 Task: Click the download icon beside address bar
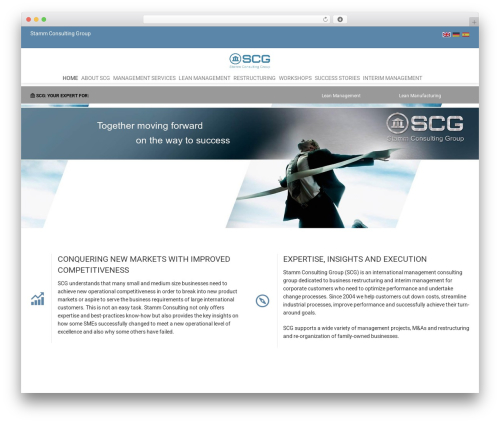(x=340, y=19)
